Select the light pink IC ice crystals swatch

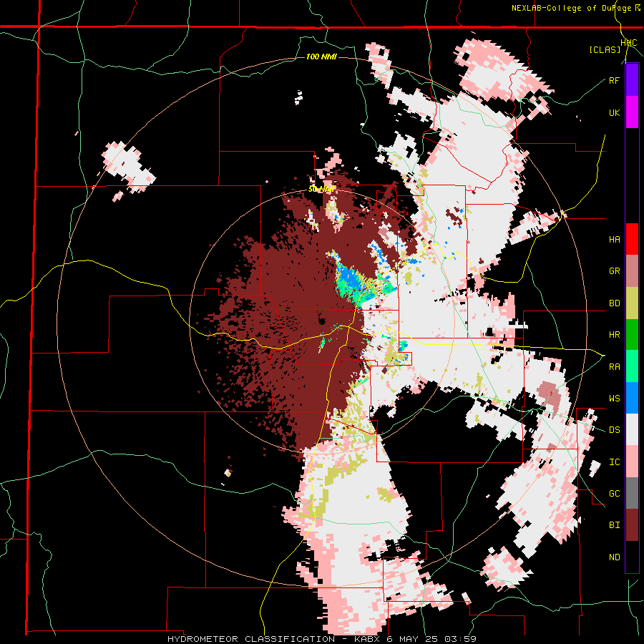click(x=632, y=462)
